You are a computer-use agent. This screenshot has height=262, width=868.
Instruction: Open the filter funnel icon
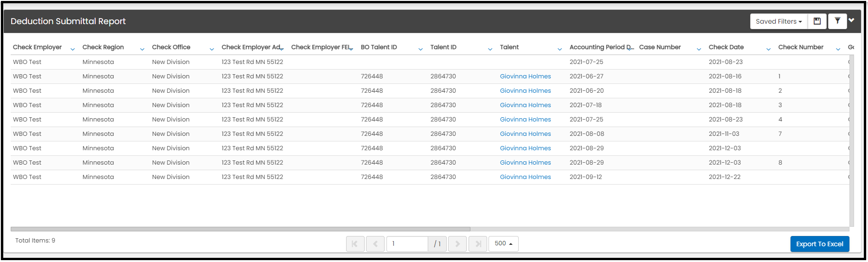[x=837, y=21]
